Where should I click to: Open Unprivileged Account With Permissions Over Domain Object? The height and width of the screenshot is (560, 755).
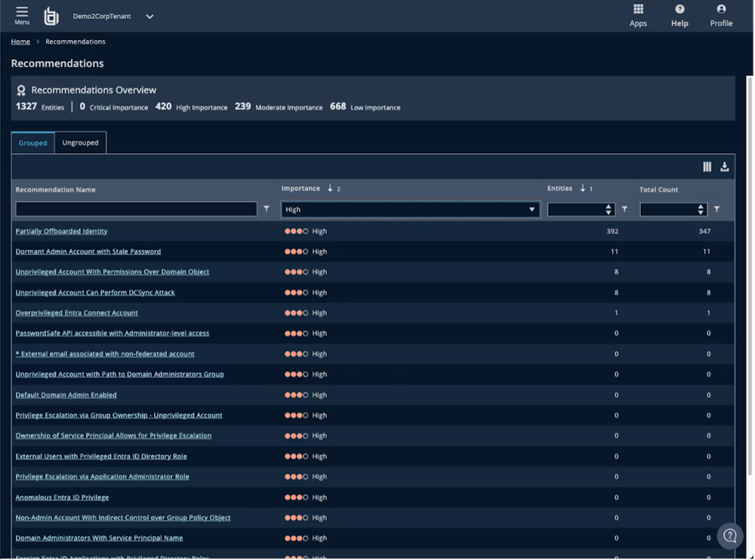pyautogui.click(x=112, y=272)
